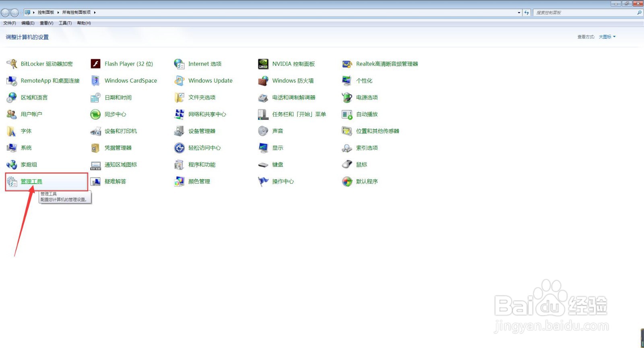Screen dimensions: 644x348
Task: Expand the arrow after 控制面板 breadcrumb
Action: click(58, 12)
